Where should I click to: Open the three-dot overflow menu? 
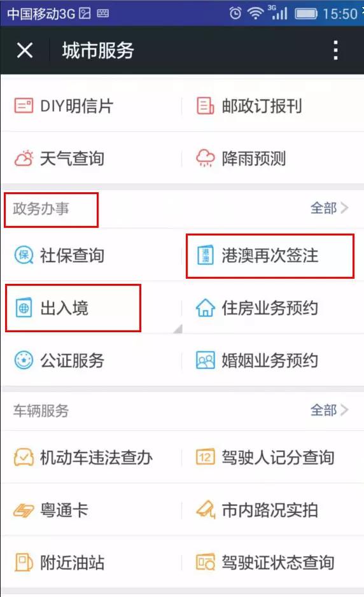(335, 50)
